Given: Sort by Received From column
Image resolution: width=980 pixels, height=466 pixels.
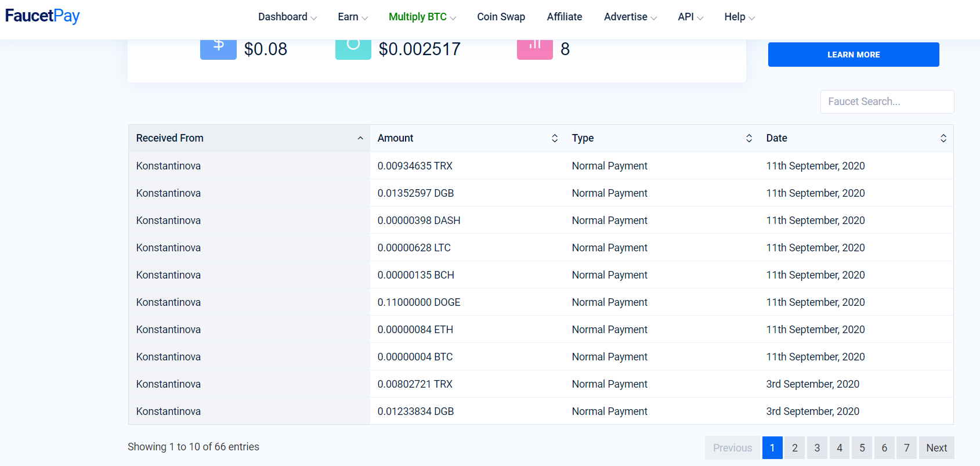Looking at the screenshot, I should [x=249, y=138].
